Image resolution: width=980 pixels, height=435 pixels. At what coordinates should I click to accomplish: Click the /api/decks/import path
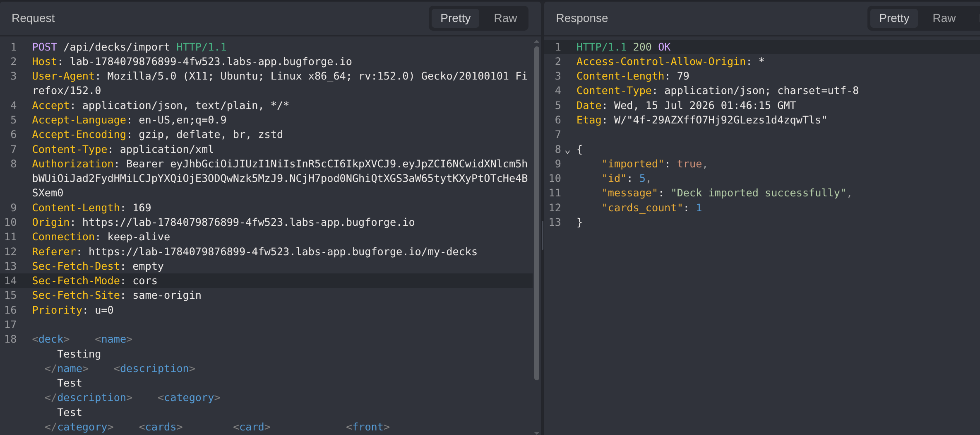point(117,47)
